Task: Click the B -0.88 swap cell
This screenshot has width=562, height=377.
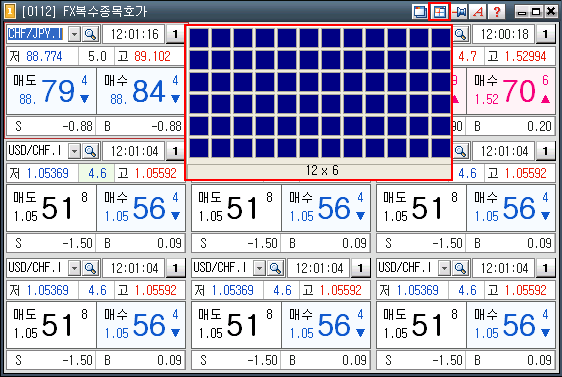Action: click(140, 126)
